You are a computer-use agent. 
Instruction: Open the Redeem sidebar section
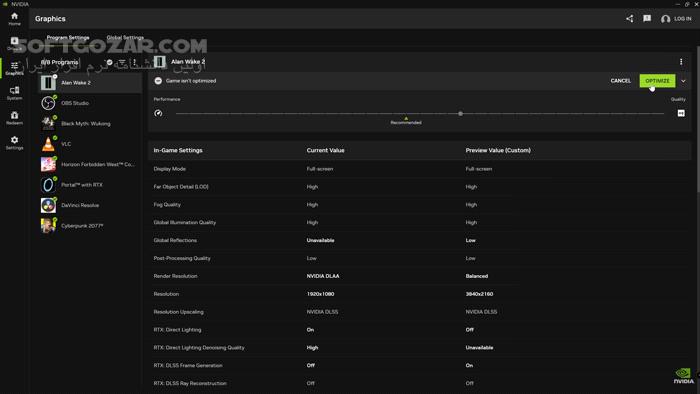tap(14, 118)
